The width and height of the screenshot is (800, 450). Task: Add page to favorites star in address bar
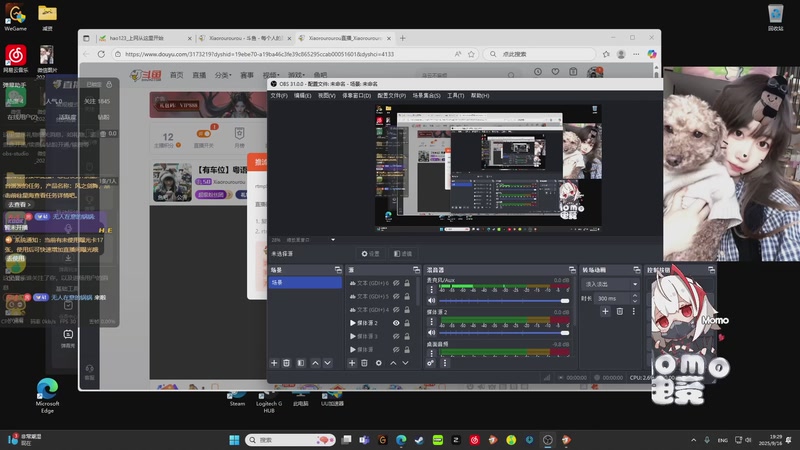coord(471,54)
